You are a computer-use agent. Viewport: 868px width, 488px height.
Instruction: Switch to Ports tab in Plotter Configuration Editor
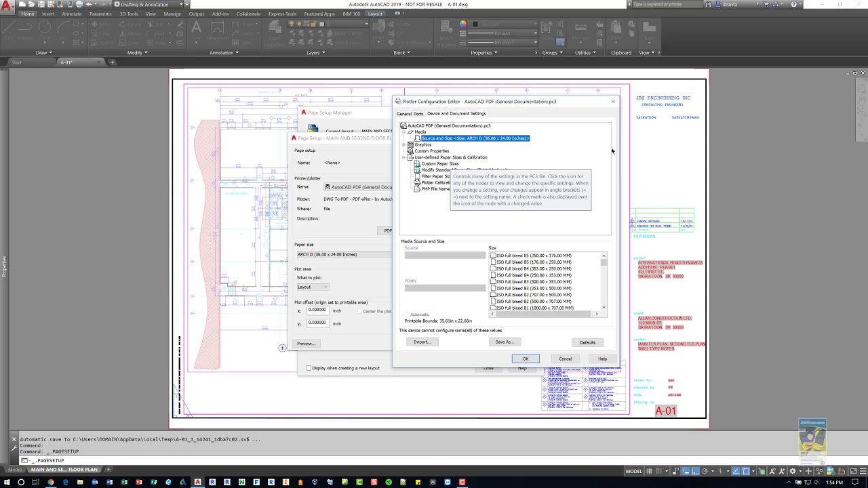(x=418, y=113)
